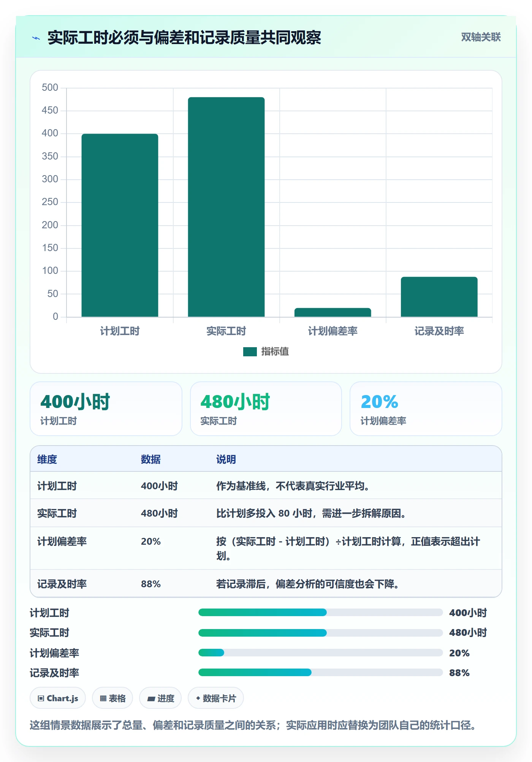Click the 250 tick on the y-axis
The height and width of the screenshot is (762, 532).
(x=50, y=202)
